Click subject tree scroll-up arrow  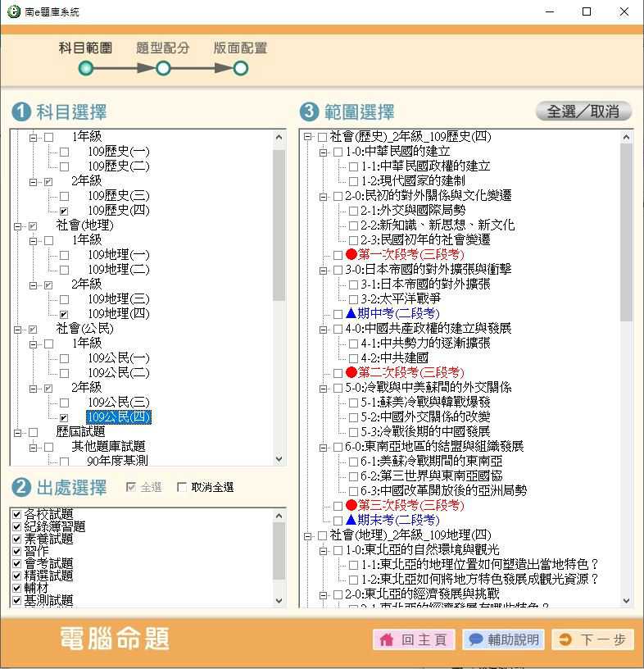[x=279, y=137]
